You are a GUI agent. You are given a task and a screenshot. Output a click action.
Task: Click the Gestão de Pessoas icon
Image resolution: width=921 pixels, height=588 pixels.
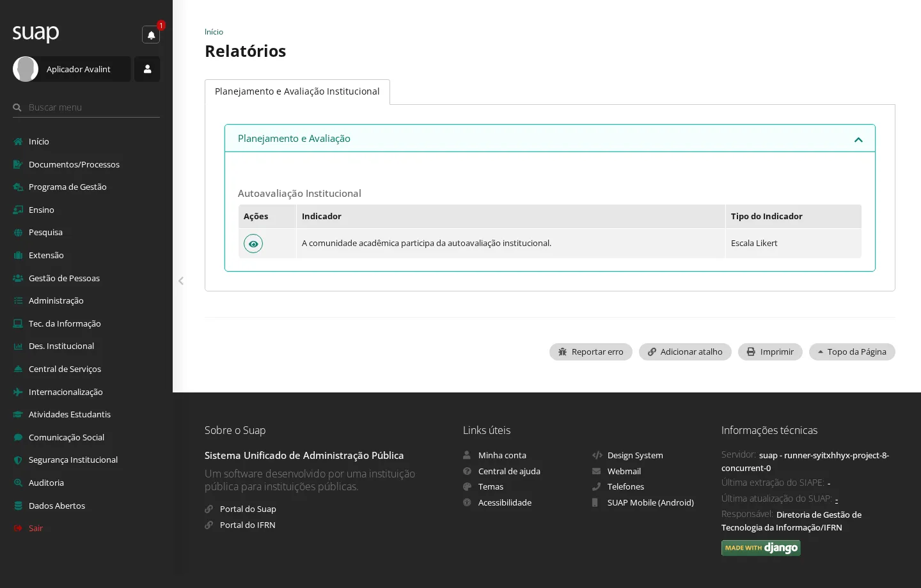pos(18,278)
